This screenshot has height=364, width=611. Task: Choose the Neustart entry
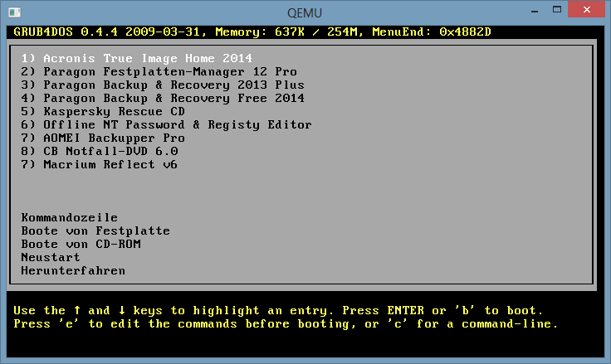51,257
